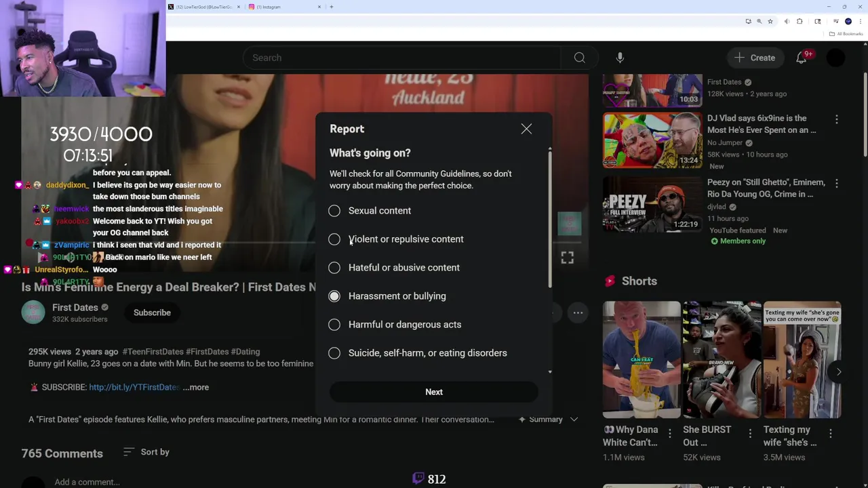Open the bit.ly YTFirstDates link
The height and width of the screenshot is (488, 868).
click(134, 387)
